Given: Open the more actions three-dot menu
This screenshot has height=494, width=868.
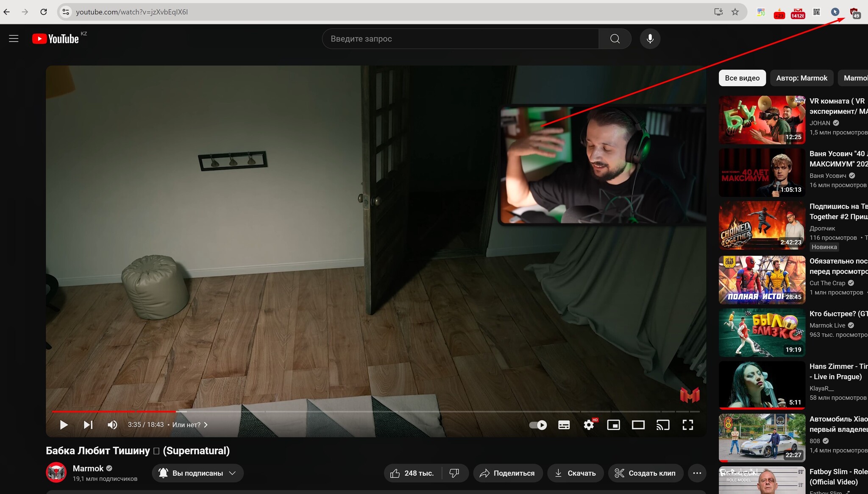Looking at the screenshot, I should (697, 473).
